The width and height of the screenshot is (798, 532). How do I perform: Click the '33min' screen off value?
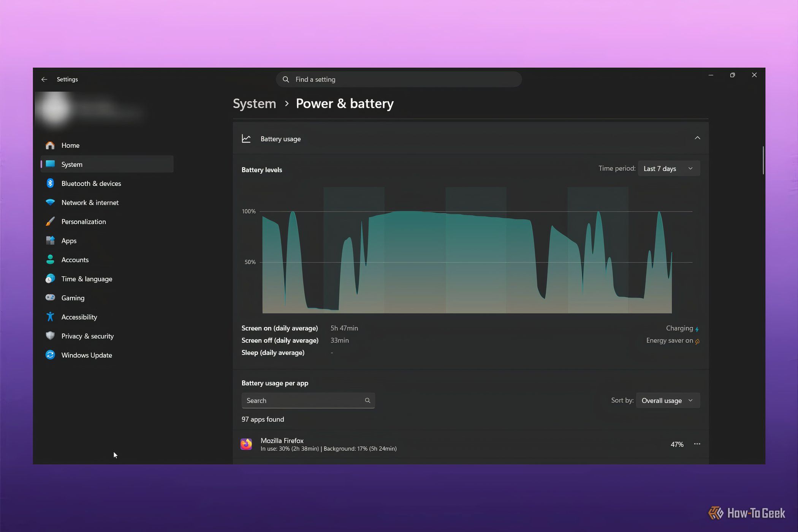[339, 340]
